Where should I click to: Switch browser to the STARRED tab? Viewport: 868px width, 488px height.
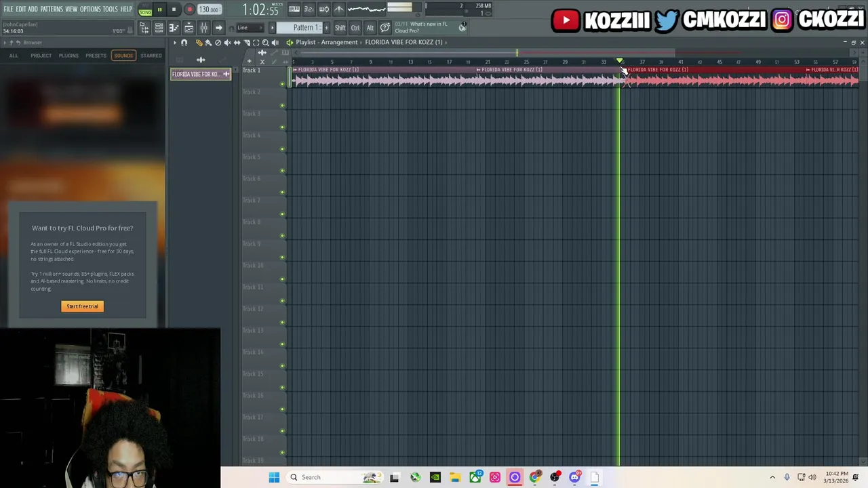click(x=151, y=56)
